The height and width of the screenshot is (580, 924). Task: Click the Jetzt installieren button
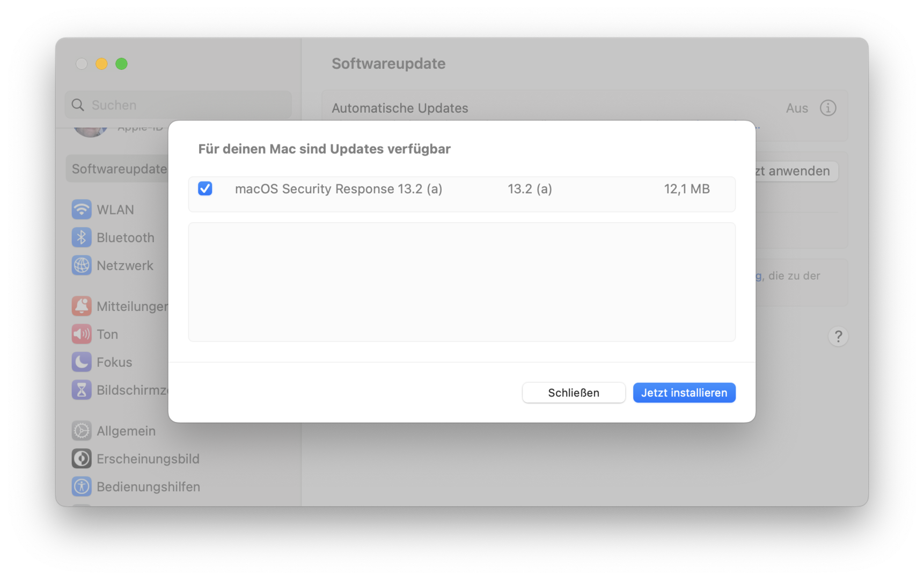click(684, 393)
